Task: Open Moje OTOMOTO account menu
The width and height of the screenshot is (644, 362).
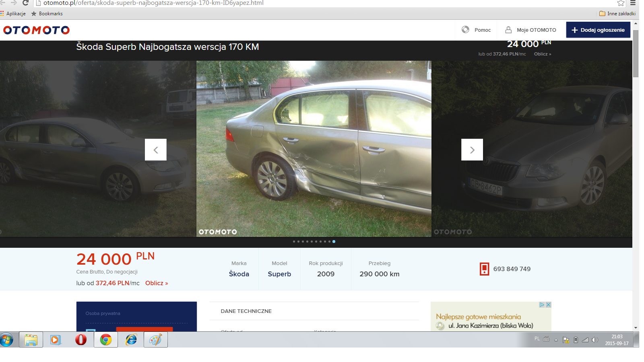Action: [531, 30]
